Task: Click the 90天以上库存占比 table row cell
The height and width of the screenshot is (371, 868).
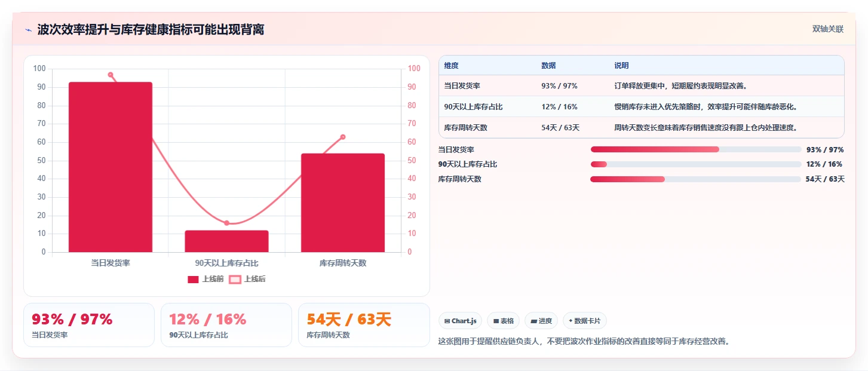Action: click(x=473, y=107)
